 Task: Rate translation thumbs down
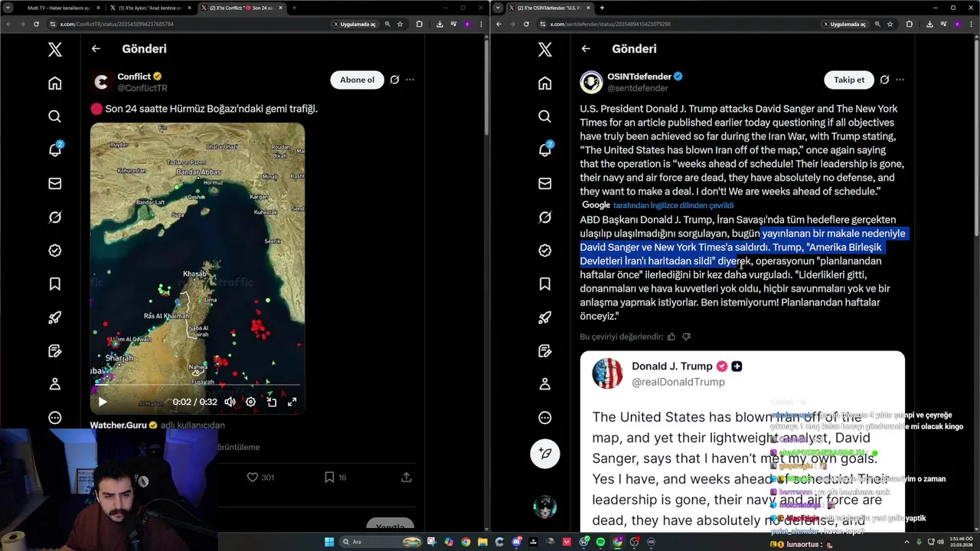[x=686, y=337]
